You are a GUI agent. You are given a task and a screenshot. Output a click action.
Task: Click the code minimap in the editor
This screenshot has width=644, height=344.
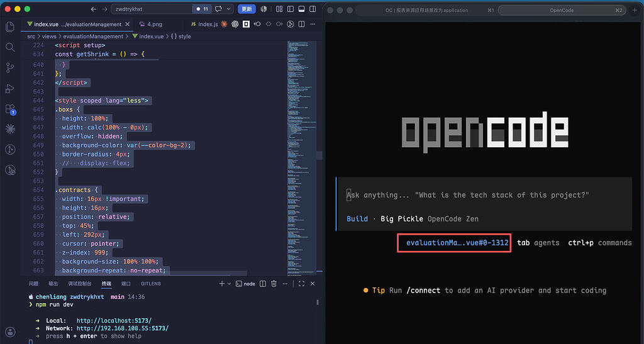tap(302, 158)
